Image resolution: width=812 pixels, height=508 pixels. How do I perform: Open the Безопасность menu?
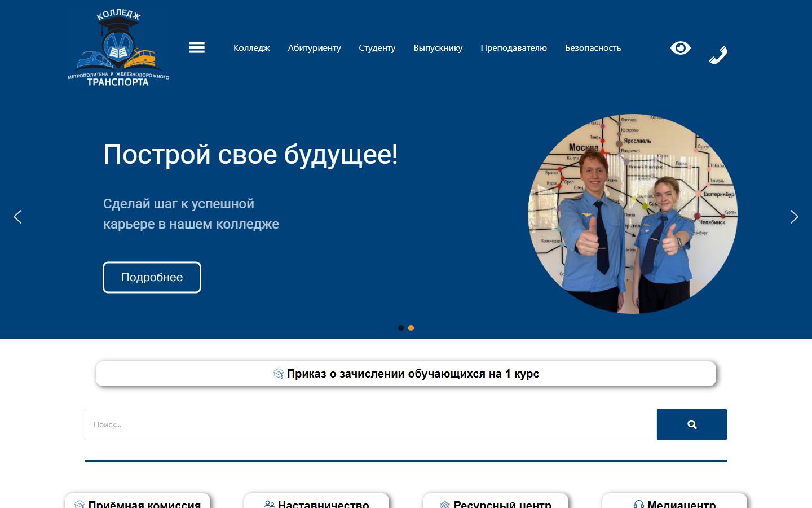tap(593, 48)
